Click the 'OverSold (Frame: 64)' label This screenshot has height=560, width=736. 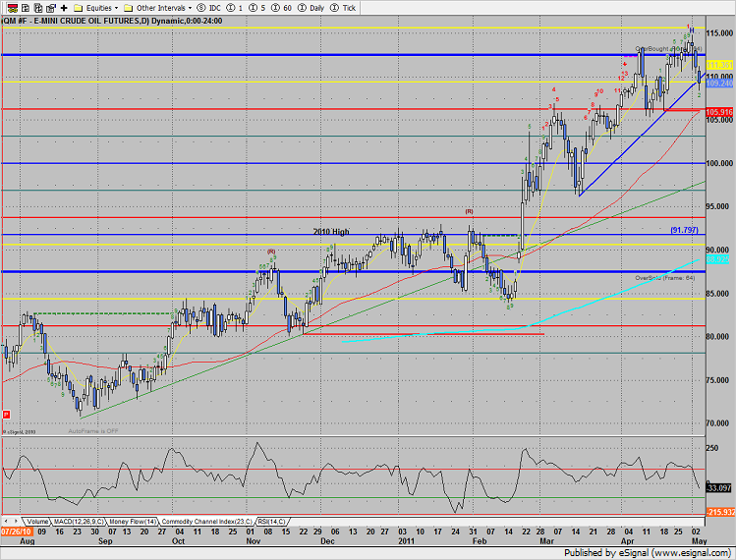tap(664, 278)
